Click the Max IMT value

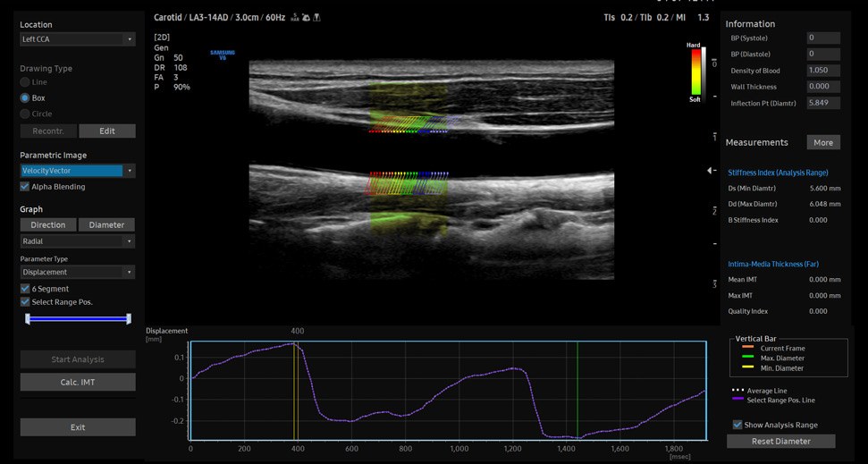click(x=825, y=295)
